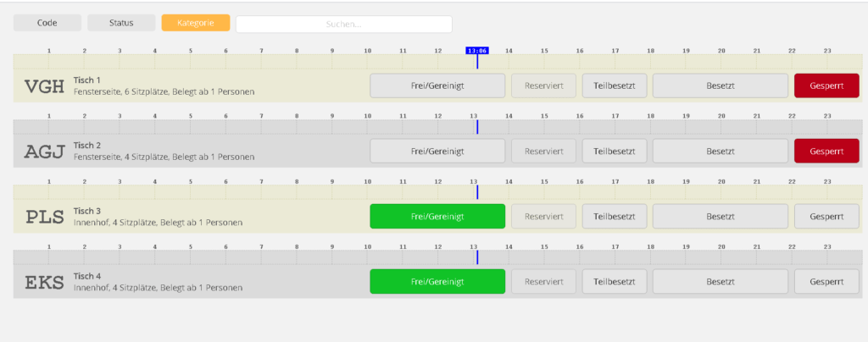
Task: Click current-time line in Tisch 2 timeline
Action: [x=476, y=126]
